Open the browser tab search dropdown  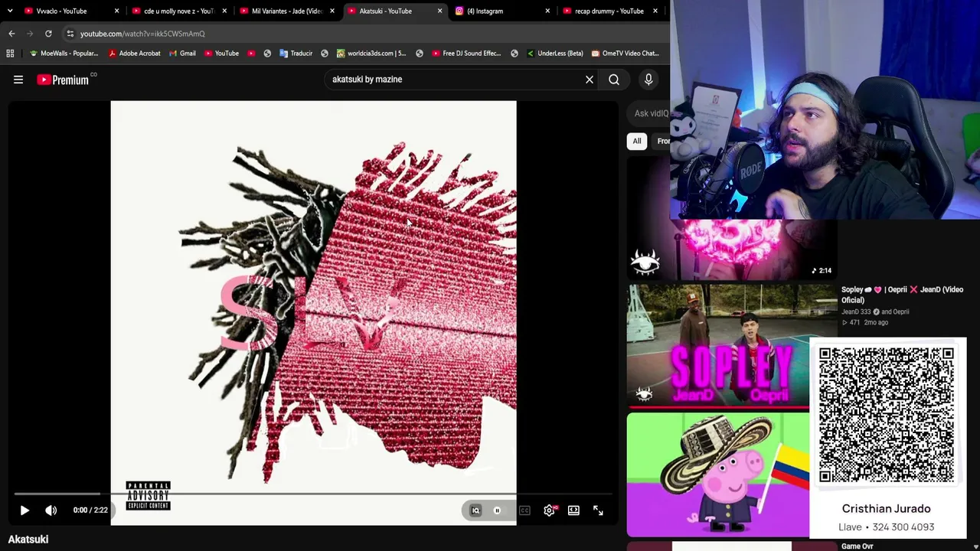(x=9, y=11)
